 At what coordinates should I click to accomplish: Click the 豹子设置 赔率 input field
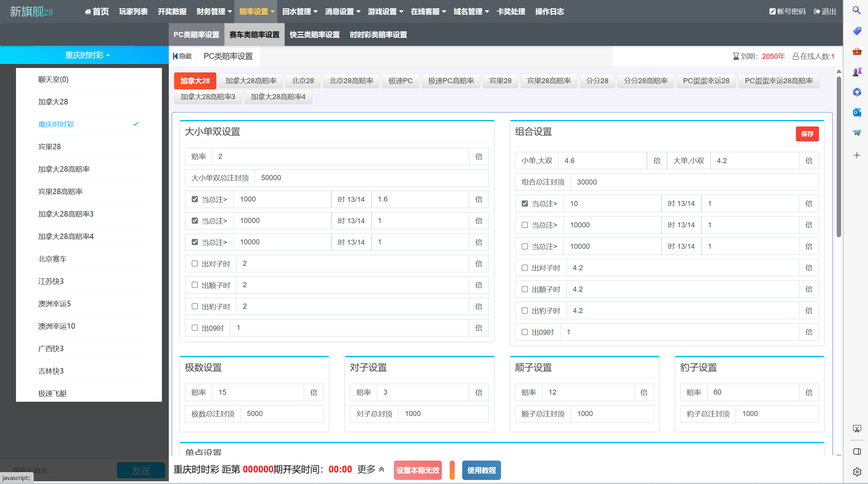(x=753, y=393)
